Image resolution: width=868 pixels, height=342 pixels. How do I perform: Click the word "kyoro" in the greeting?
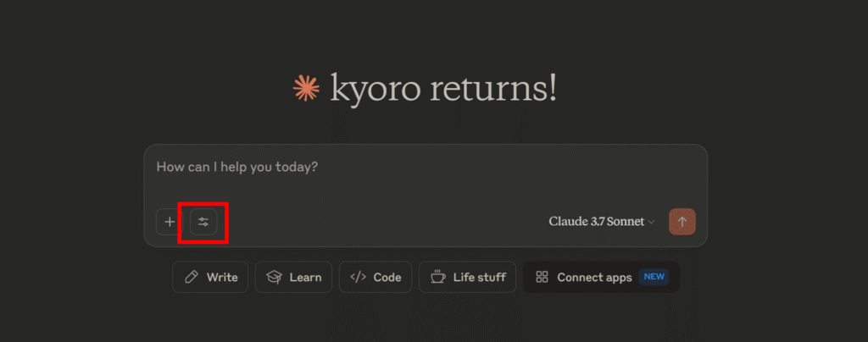[375, 90]
